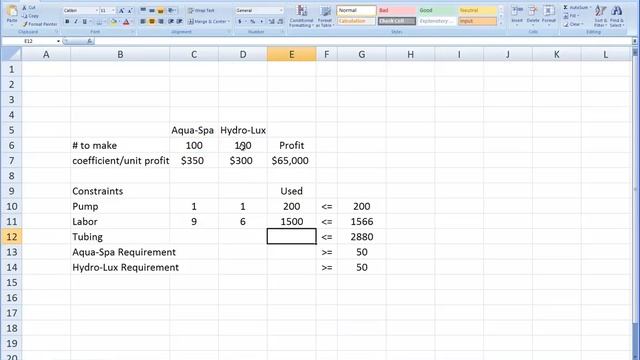
Task: Apply the Bad cell style
Action: pos(396,10)
